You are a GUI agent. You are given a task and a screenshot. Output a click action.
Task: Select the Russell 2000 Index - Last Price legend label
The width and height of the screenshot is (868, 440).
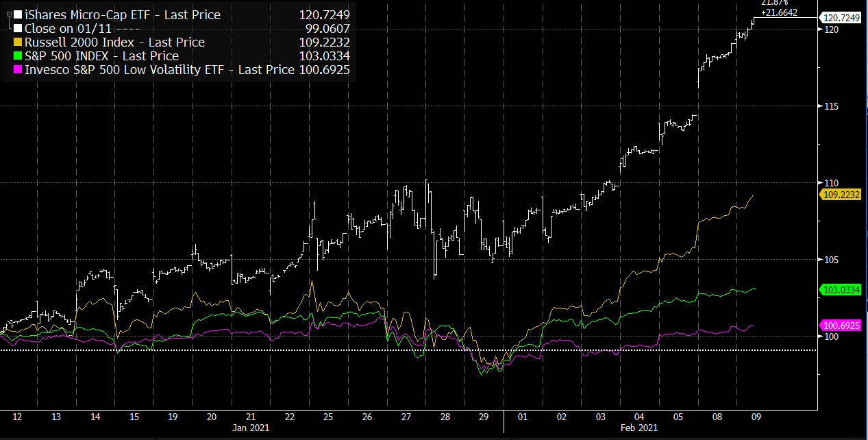(x=114, y=42)
